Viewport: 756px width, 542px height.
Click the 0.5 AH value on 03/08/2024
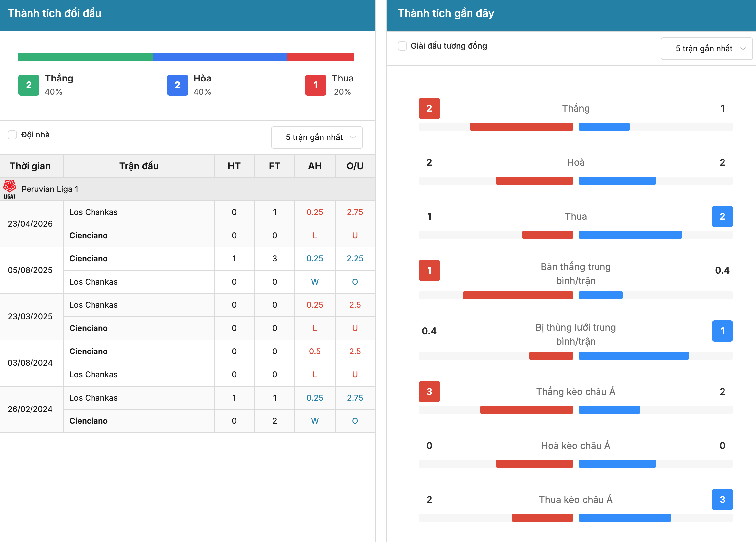point(315,352)
